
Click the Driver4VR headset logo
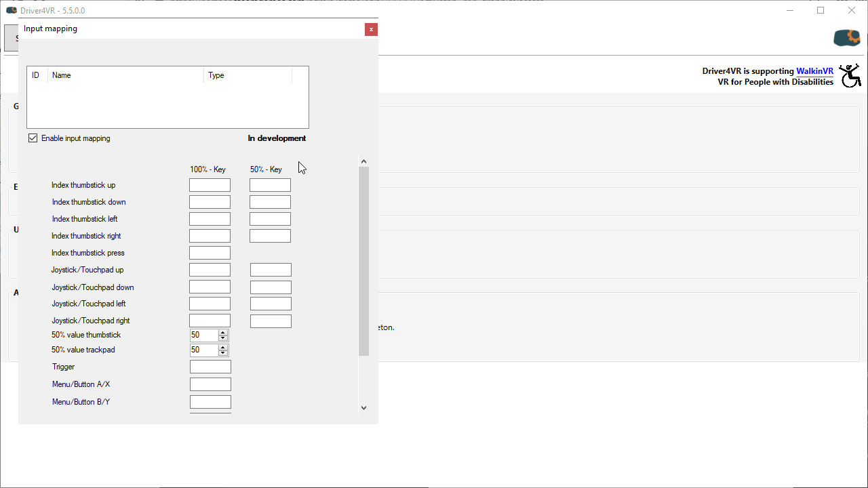click(846, 38)
